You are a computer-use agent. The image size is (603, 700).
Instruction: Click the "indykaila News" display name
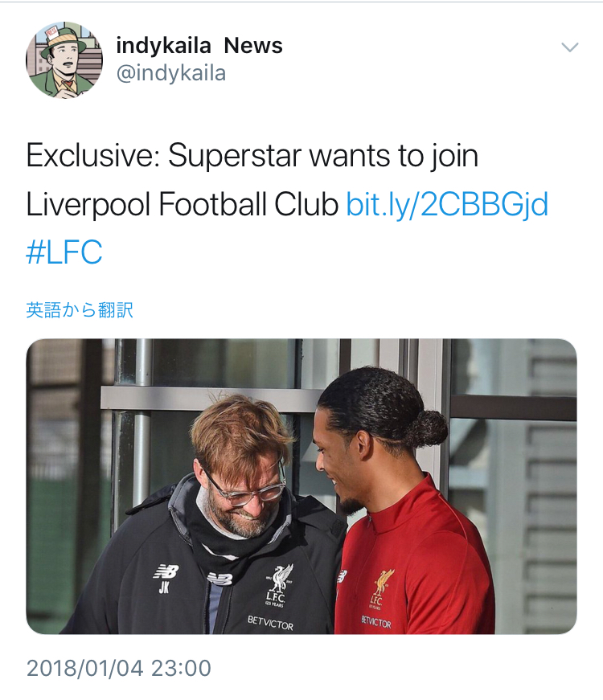(x=199, y=46)
